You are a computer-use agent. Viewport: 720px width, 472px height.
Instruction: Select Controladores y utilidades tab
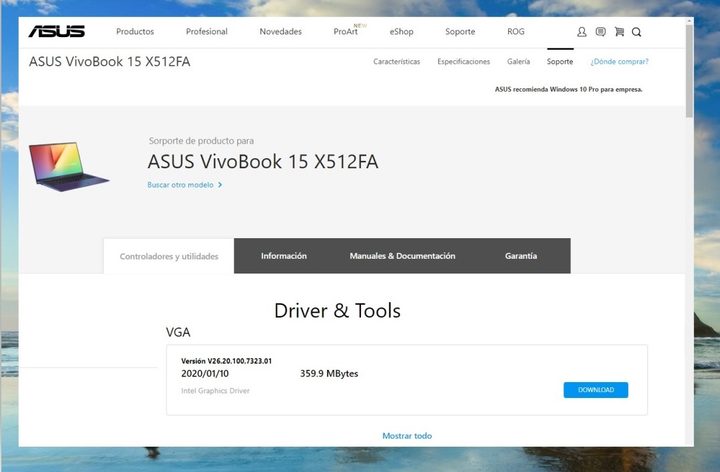(x=169, y=257)
